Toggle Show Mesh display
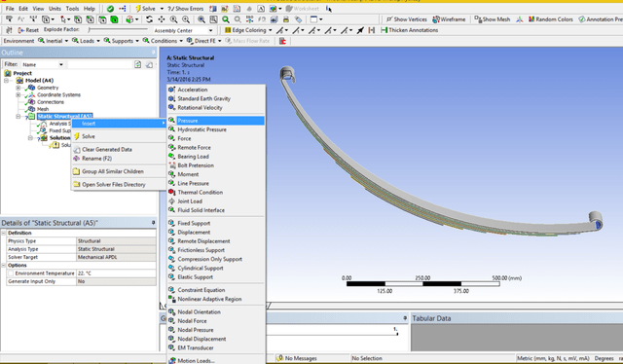The image size is (623, 364). tap(493, 19)
